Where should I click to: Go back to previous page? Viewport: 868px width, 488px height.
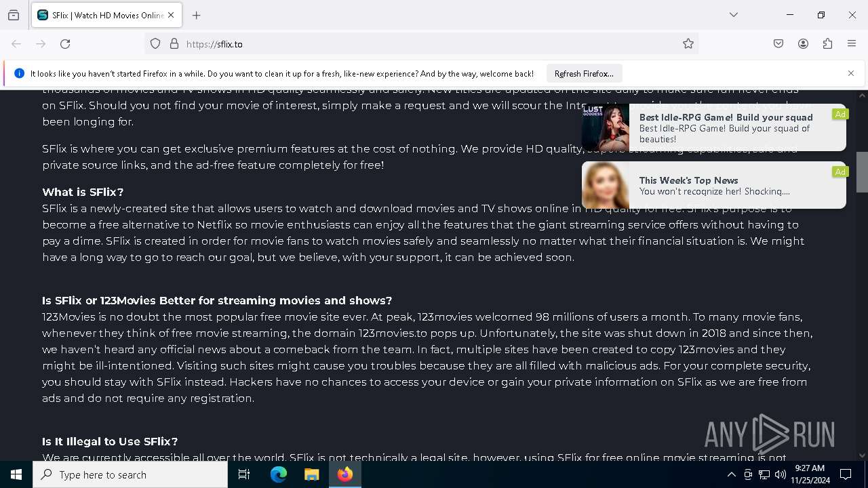16,44
